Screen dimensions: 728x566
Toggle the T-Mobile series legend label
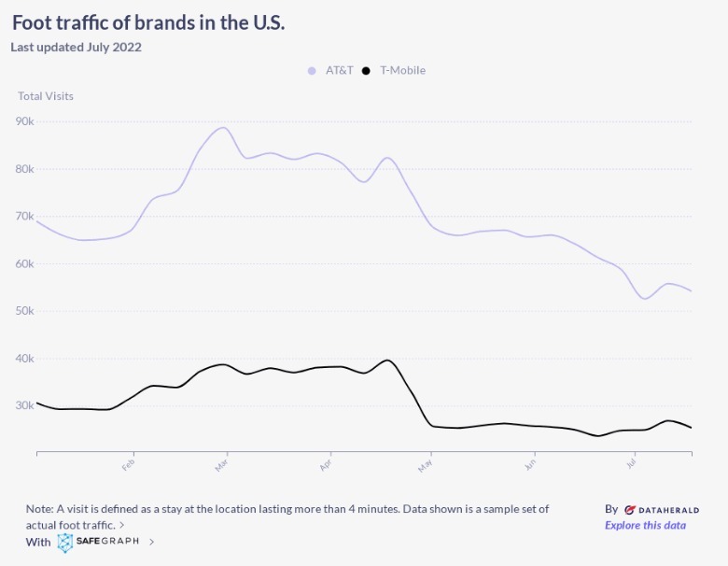402,70
